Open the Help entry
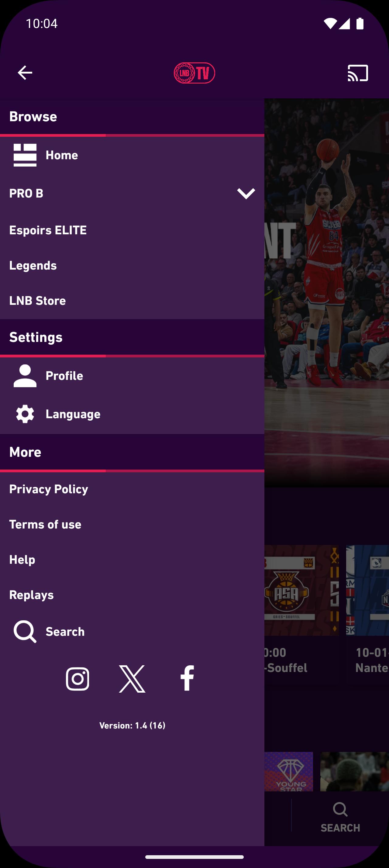 point(132,560)
